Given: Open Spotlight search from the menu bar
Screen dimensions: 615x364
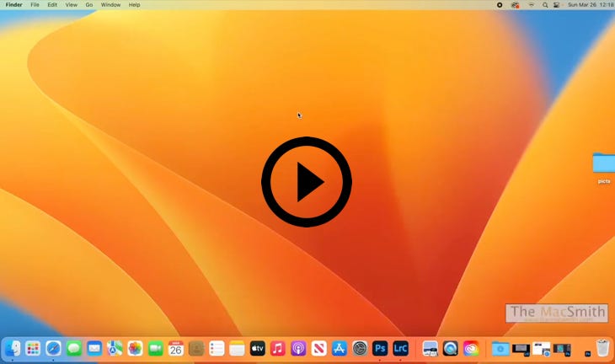Looking at the screenshot, I should pyautogui.click(x=545, y=5).
